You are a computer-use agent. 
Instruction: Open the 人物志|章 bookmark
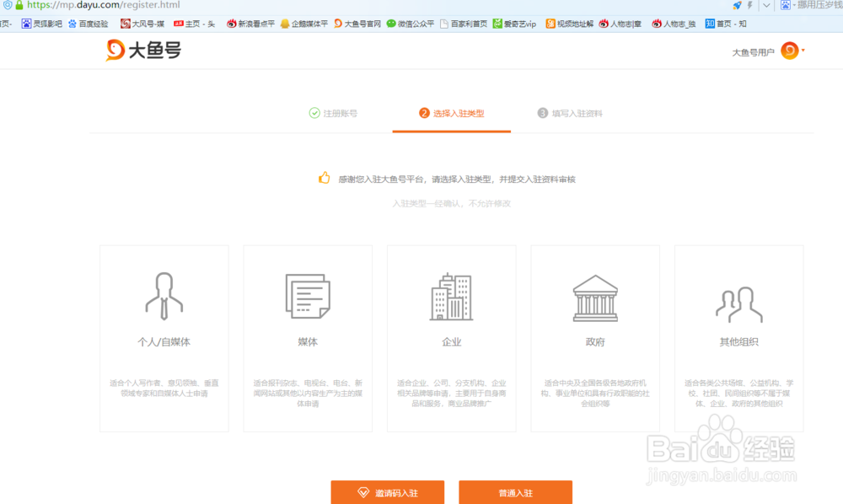pos(620,24)
